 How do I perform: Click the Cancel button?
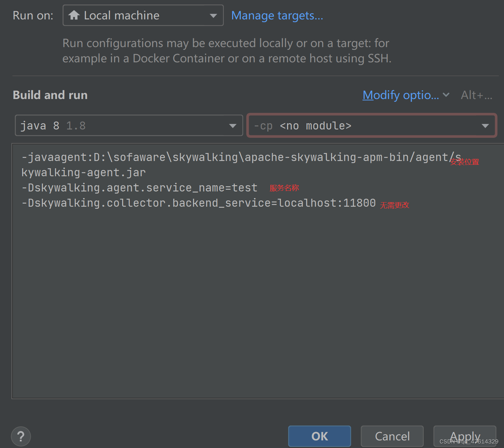point(392,436)
